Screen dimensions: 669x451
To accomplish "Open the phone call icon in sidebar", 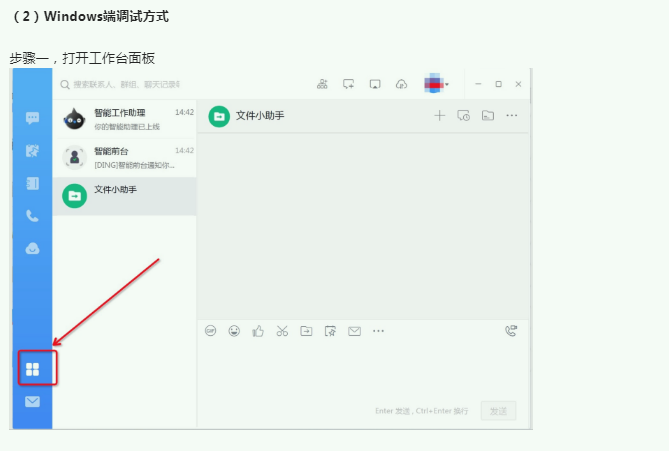I will [x=32, y=216].
